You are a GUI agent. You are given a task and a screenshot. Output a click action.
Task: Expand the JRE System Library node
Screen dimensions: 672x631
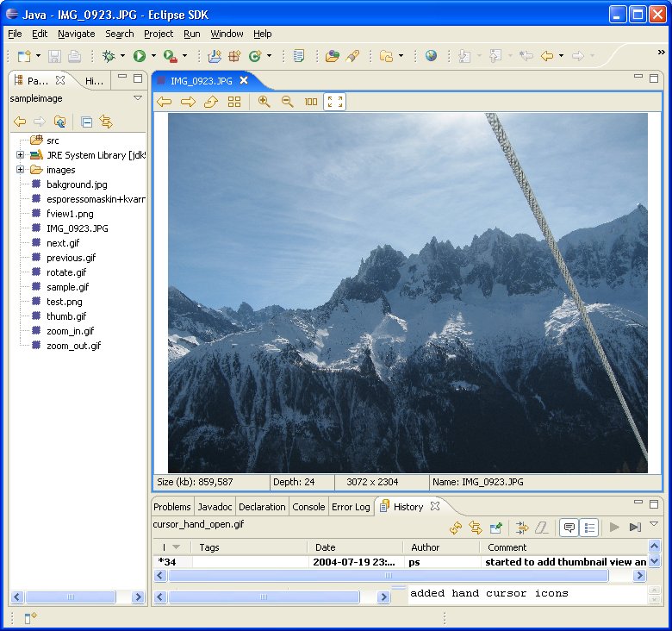[20, 155]
